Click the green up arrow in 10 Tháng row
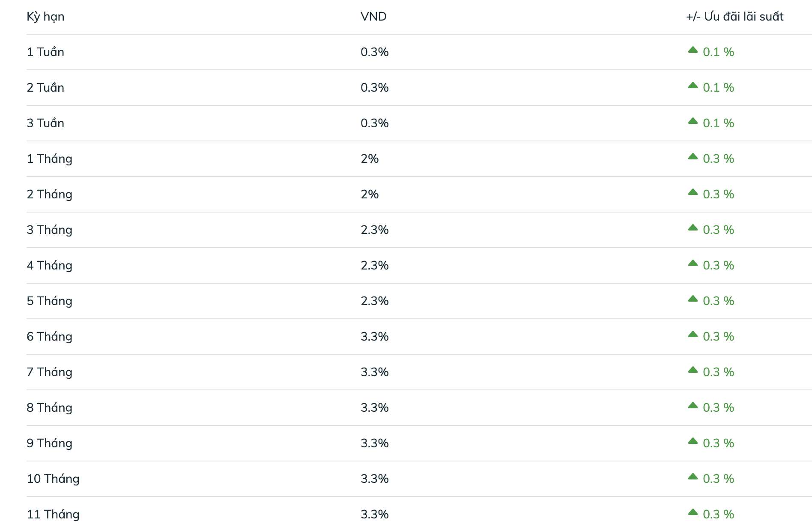The image size is (812, 527). [x=693, y=476]
